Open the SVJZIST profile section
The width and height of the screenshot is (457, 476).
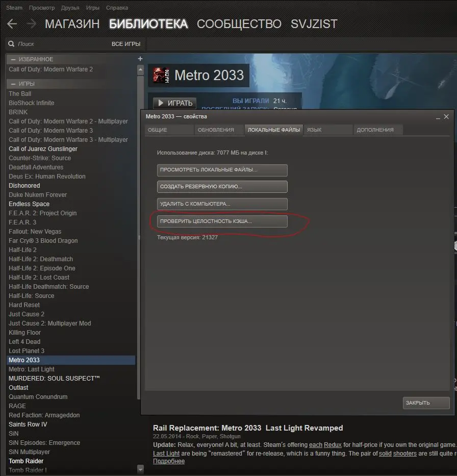pos(314,23)
